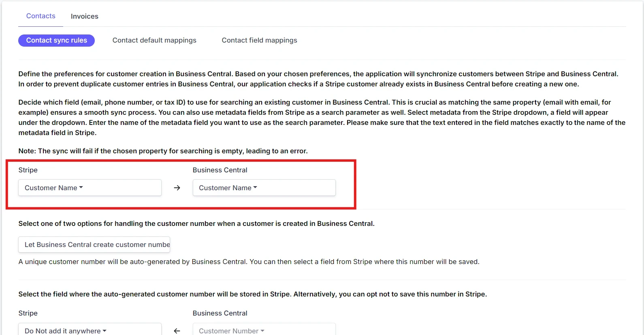The image size is (644, 335).
Task: Select the Contact sync rules pill
Action: 56,41
